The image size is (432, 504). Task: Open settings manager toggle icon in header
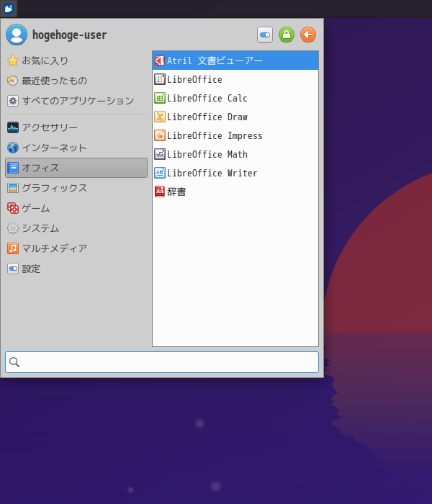(265, 35)
